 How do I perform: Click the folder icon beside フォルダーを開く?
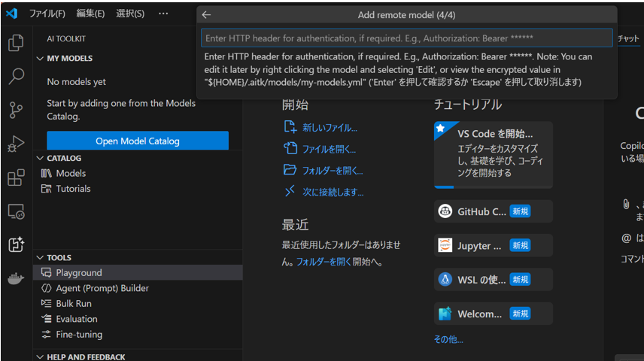click(290, 170)
